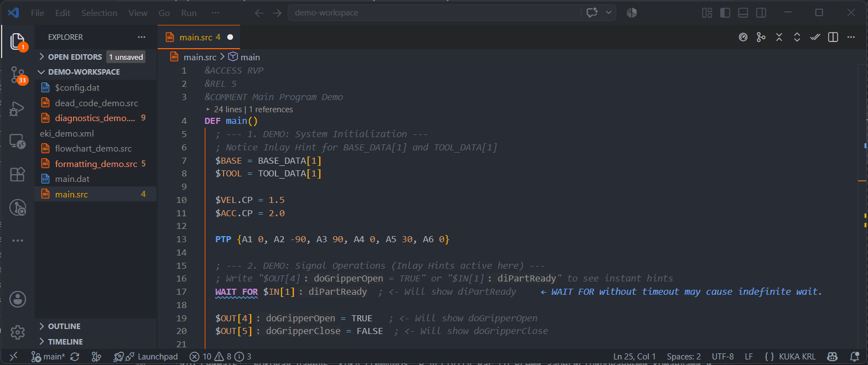Open the Selection menu
The width and height of the screenshot is (868, 365).
tap(99, 13)
